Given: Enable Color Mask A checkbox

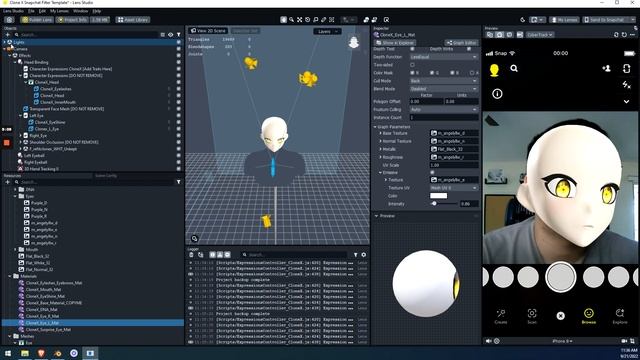Looking at the screenshot, I should point(472,73).
